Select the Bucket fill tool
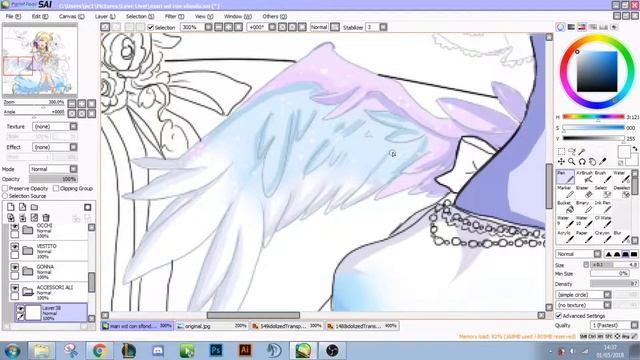Screen dimensions: 640x360 565,207
